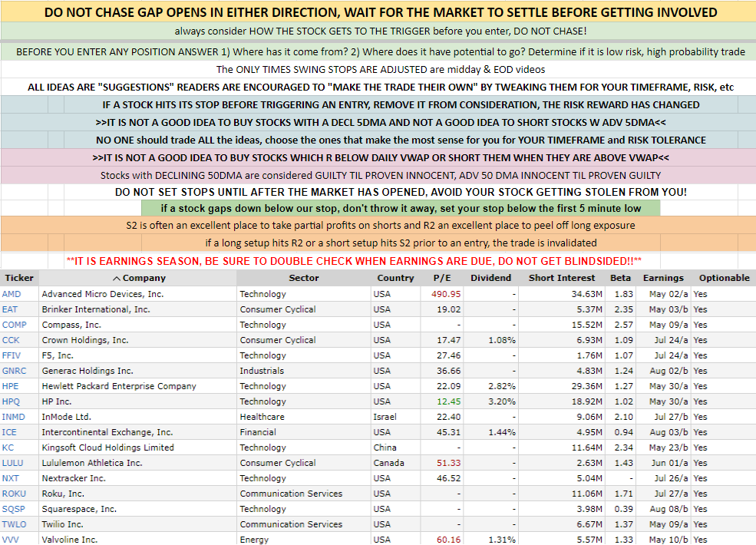Open the NXT ticker link
The width and height of the screenshot is (756, 545).
[11, 478]
